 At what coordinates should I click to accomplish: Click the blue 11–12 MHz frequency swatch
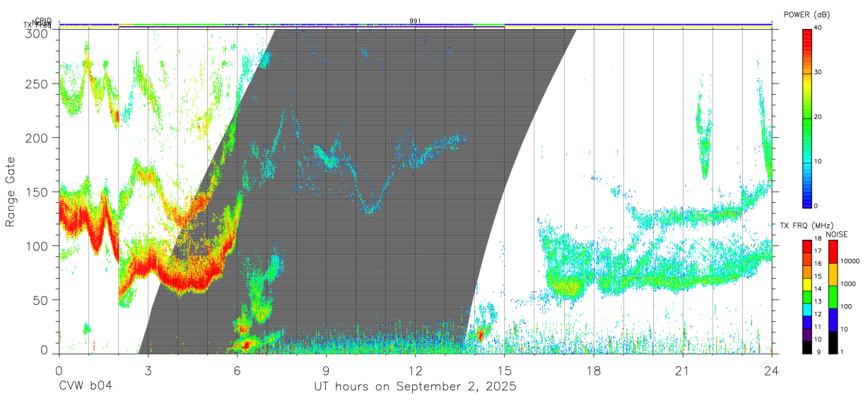[x=807, y=322]
